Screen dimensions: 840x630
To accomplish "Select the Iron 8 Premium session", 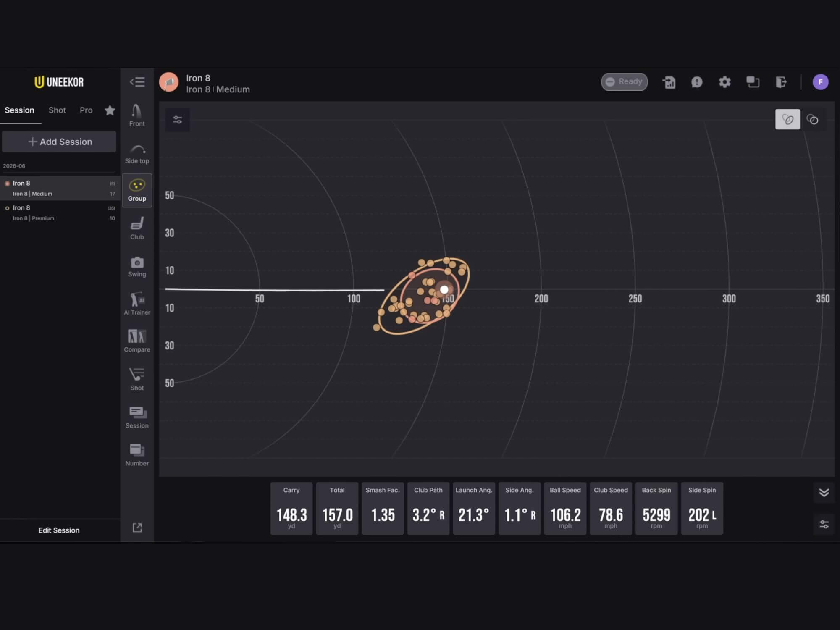I will click(60, 213).
